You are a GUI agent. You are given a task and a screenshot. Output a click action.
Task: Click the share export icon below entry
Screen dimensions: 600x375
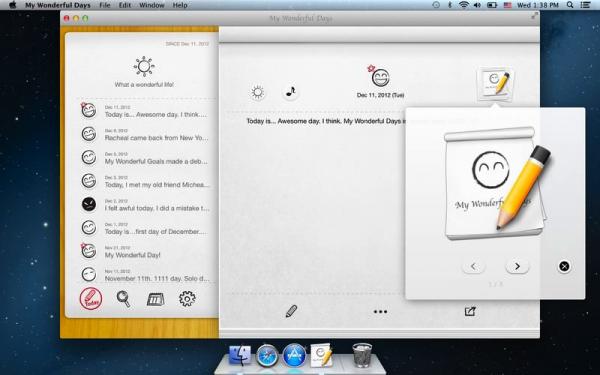[x=470, y=311]
